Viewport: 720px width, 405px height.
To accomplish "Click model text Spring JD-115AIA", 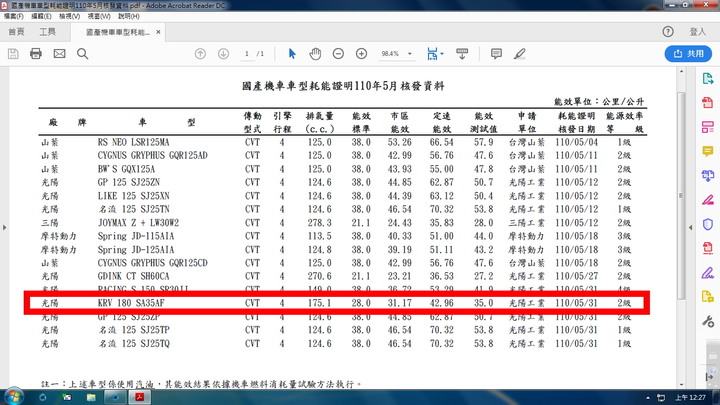I will pos(136,236).
